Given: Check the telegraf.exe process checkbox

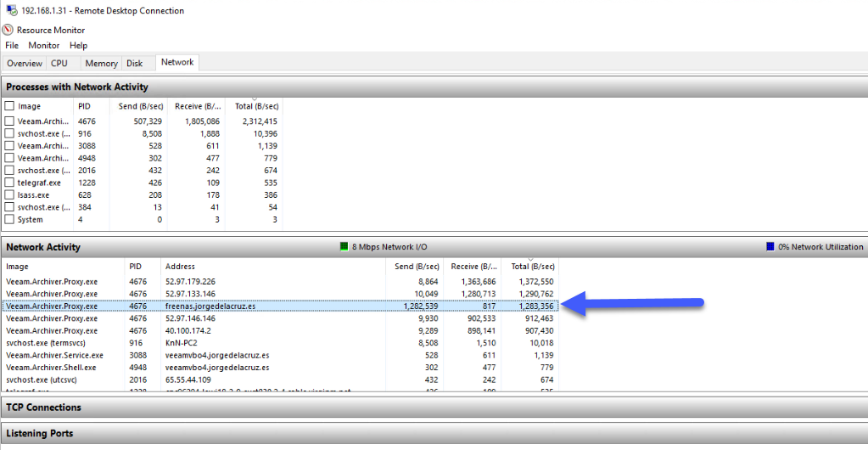Looking at the screenshot, I should click(x=9, y=183).
